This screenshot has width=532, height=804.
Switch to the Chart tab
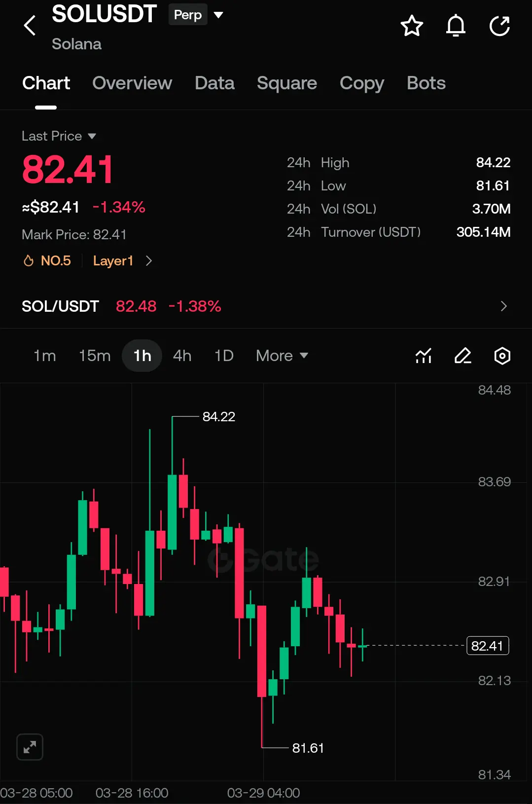tap(46, 83)
